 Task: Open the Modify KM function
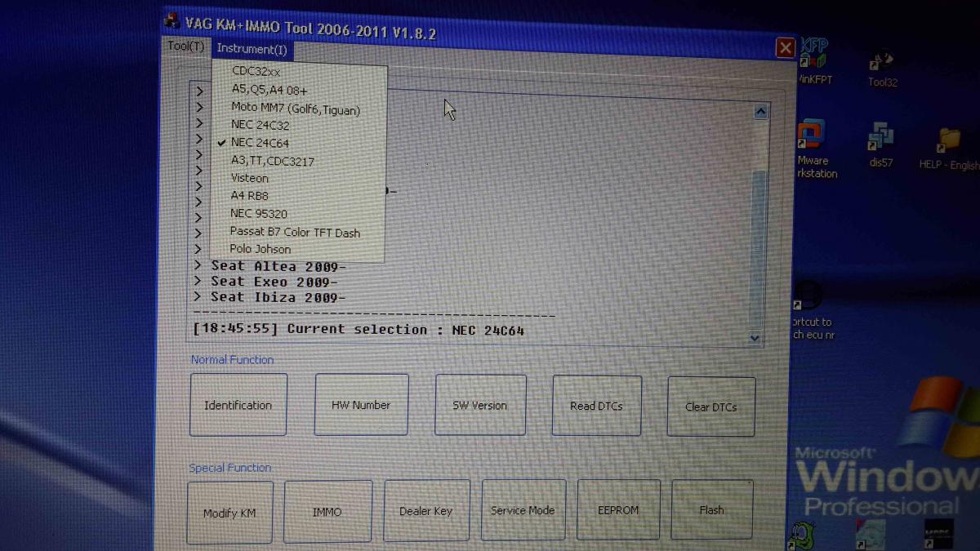230,513
